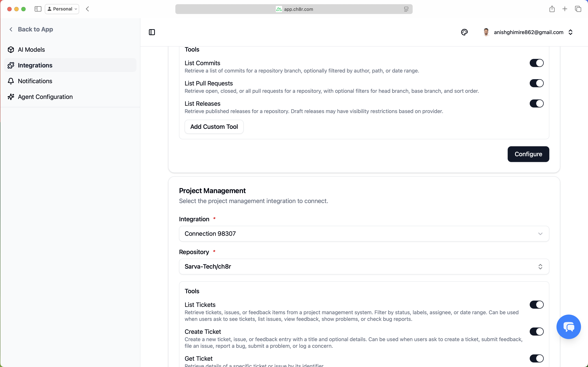Click the Notifications bell icon
The width and height of the screenshot is (588, 367).
pos(11,81)
